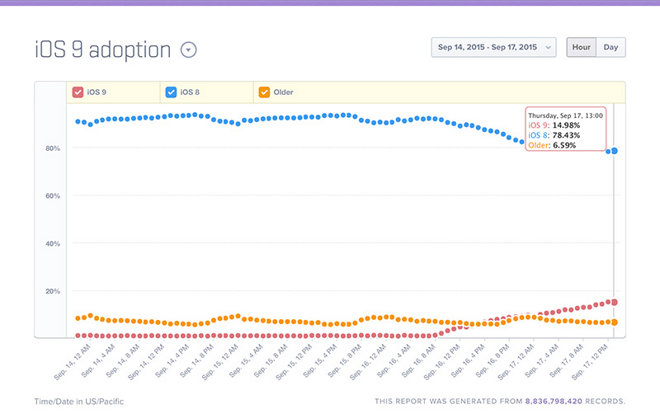Toggle the iOS 8 series checkbox
The width and height of the screenshot is (660, 414).
[171, 92]
